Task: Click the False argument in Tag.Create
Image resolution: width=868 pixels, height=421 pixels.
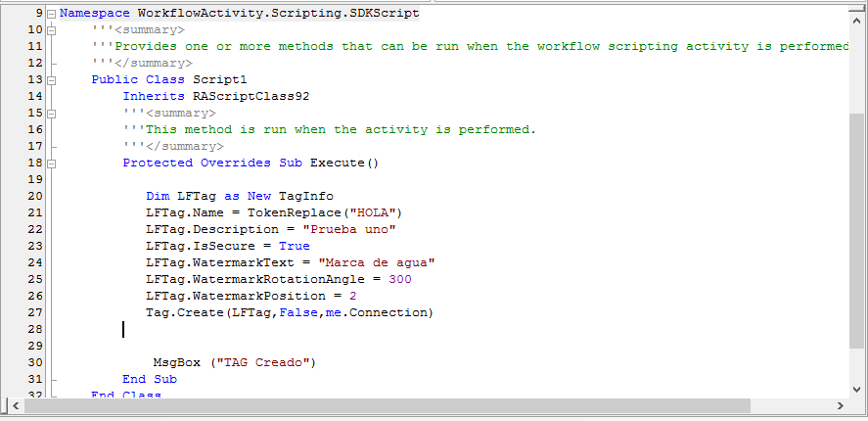Action: (297, 312)
